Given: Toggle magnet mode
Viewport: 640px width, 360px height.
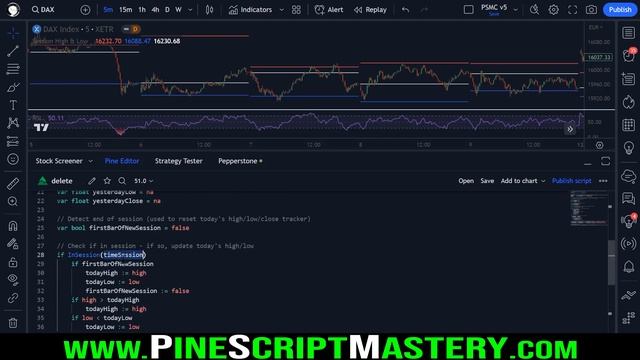Looking at the screenshot, I should (x=13, y=226).
